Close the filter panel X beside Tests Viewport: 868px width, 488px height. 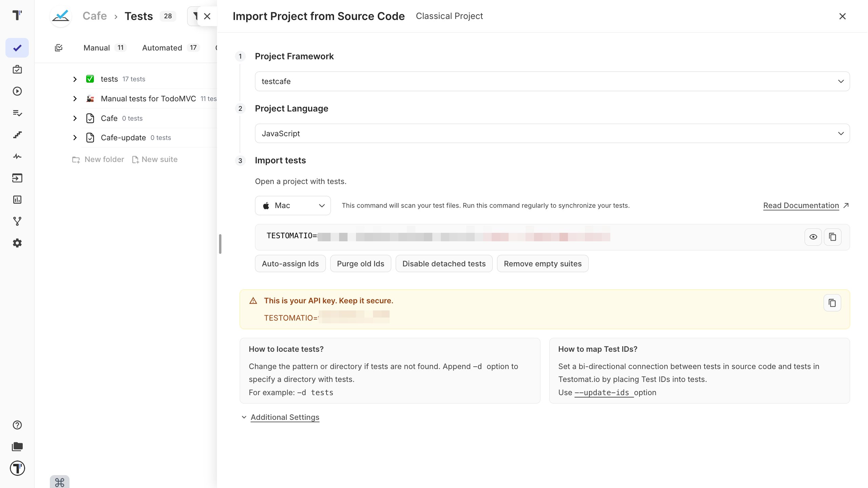click(x=207, y=16)
